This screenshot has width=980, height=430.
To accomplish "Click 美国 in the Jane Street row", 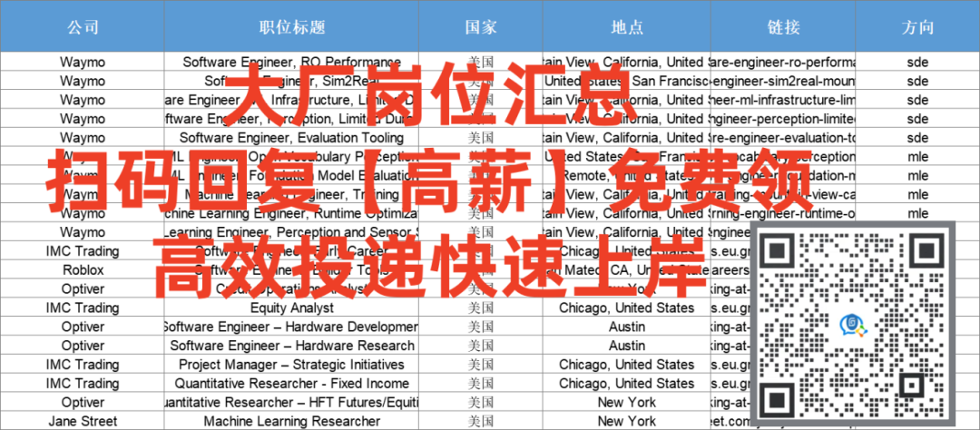I will (x=481, y=421).
